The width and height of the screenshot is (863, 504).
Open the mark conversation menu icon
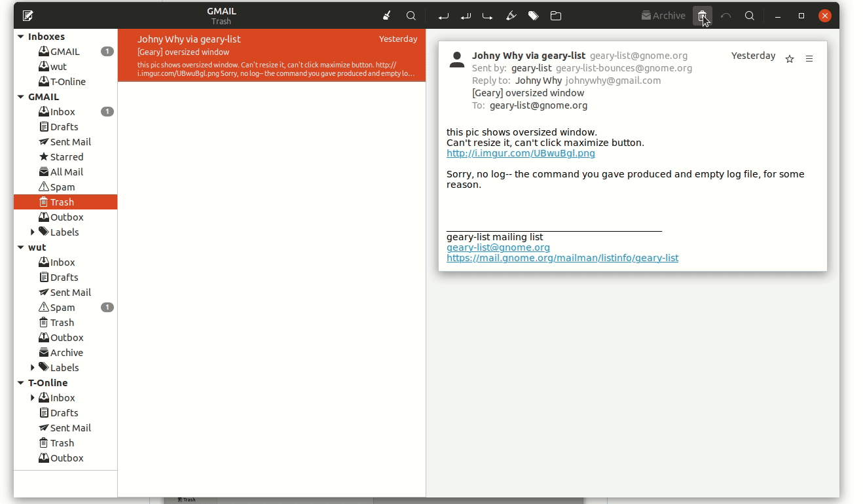tap(511, 16)
